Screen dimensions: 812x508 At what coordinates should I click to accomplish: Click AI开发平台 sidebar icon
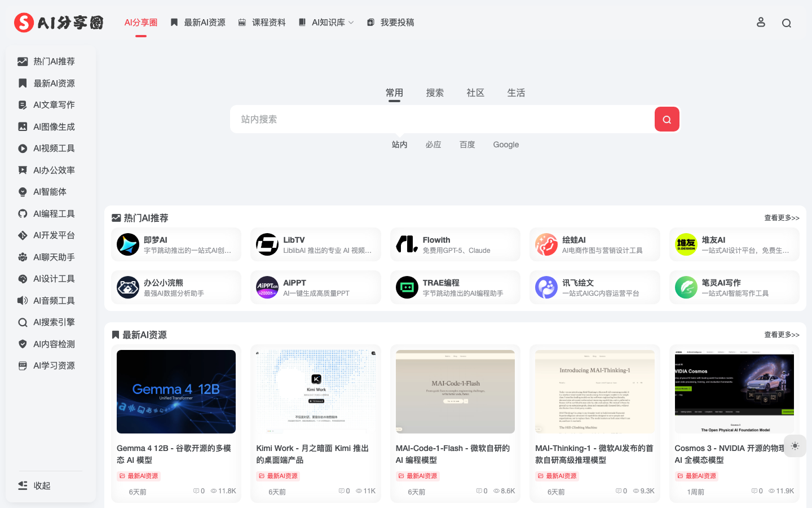23,235
